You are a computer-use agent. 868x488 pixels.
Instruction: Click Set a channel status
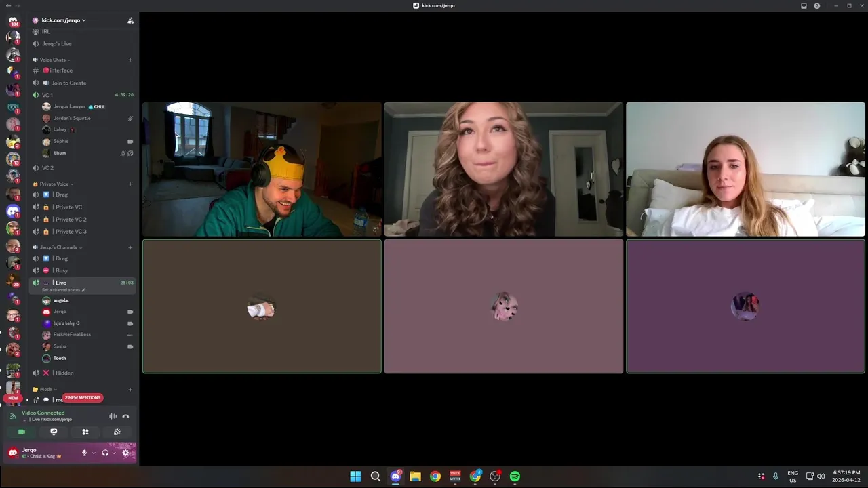tap(63, 290)
